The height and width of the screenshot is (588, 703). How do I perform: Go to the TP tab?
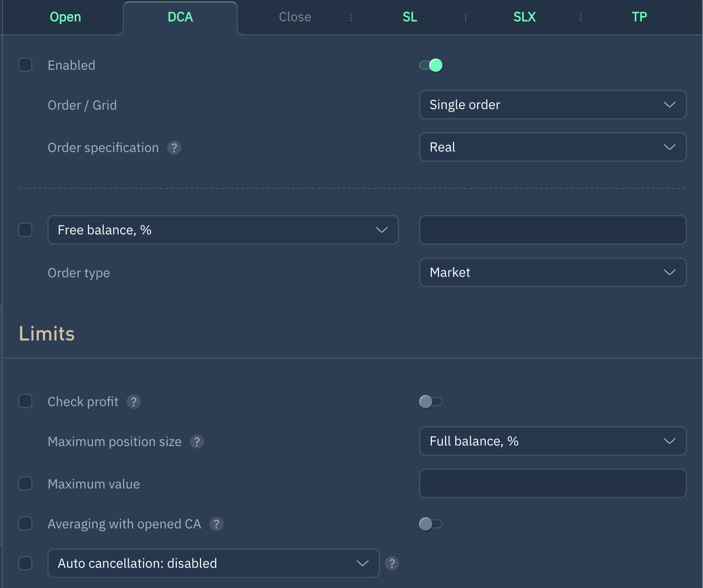639,17
